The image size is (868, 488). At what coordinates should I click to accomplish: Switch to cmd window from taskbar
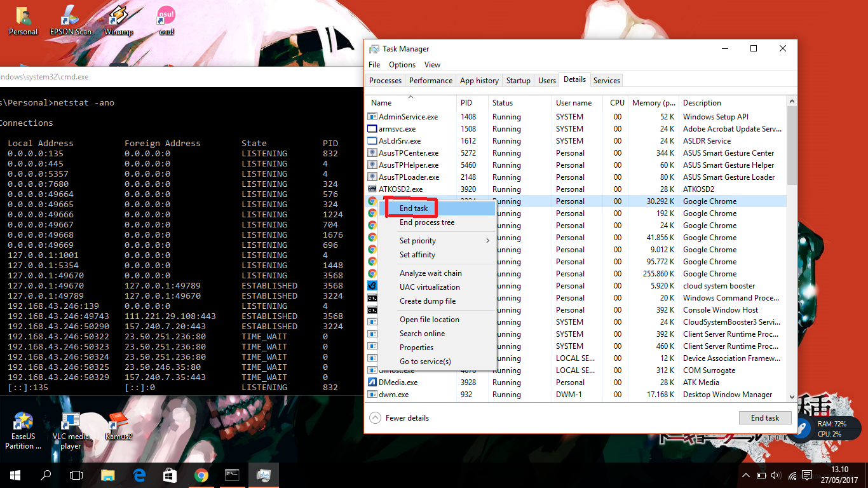click(x=232, y=475)
